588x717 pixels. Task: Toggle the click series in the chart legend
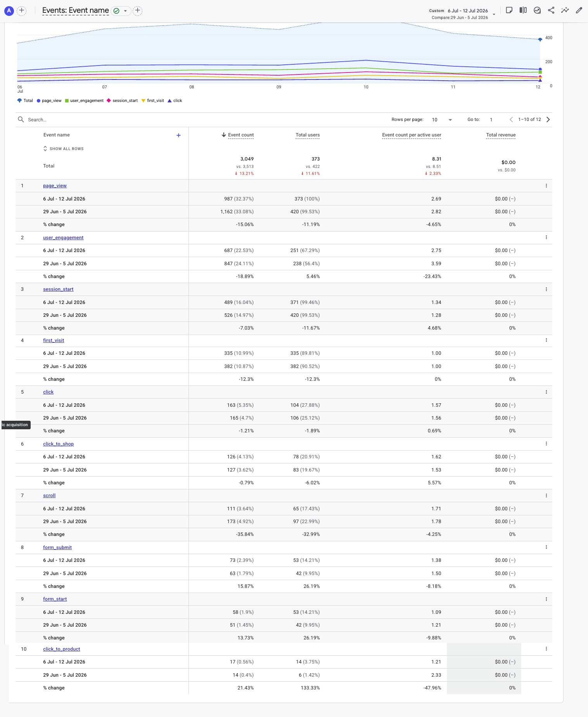175,101
